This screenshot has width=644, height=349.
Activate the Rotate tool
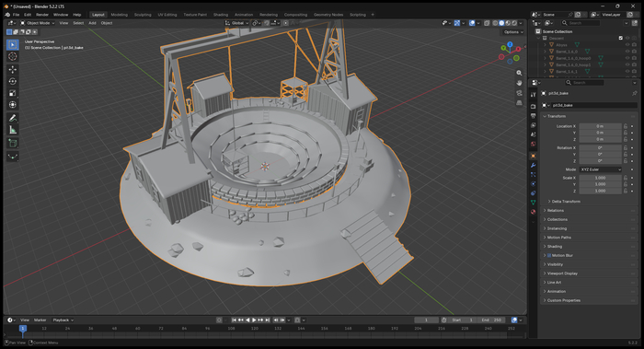(x=13, y=81)
